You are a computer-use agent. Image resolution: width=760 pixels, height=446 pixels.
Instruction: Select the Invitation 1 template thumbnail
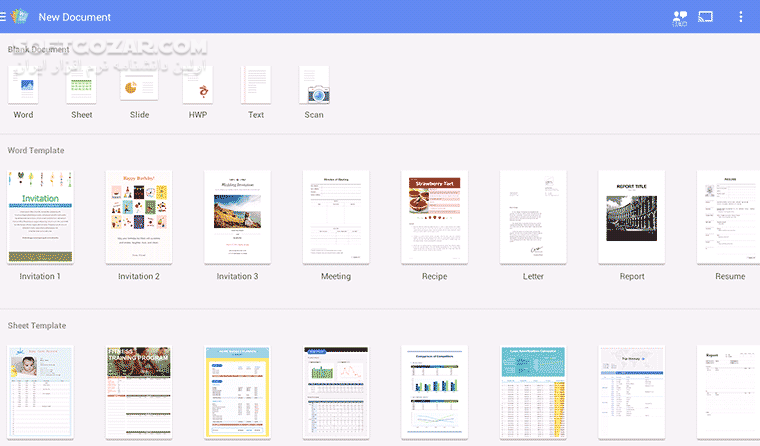tap(40, 217)
